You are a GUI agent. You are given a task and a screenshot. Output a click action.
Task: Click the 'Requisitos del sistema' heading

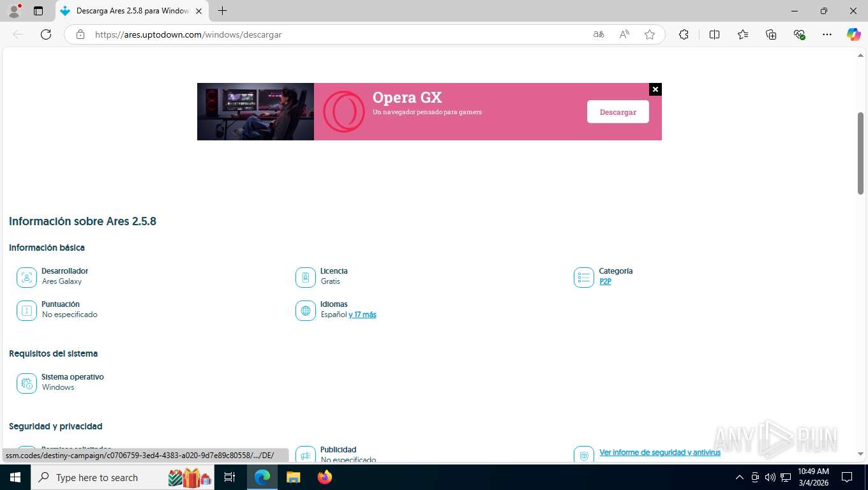(x=53, y=353)
